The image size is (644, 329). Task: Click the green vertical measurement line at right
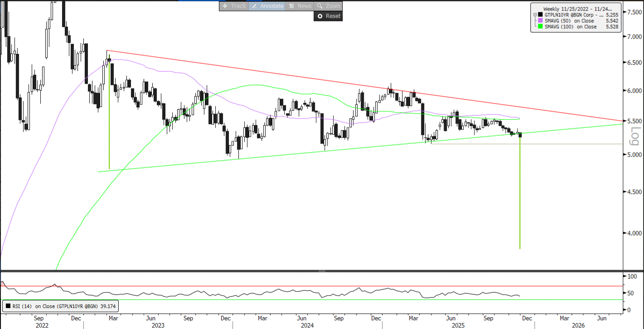tap(519, 204)
